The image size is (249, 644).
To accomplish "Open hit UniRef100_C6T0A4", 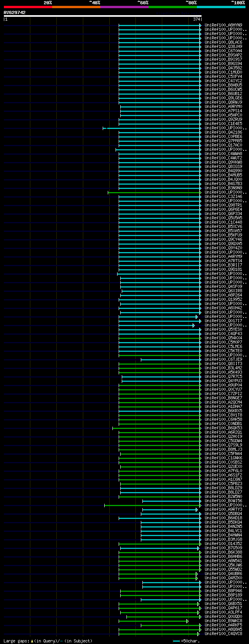I will (223, 51).
